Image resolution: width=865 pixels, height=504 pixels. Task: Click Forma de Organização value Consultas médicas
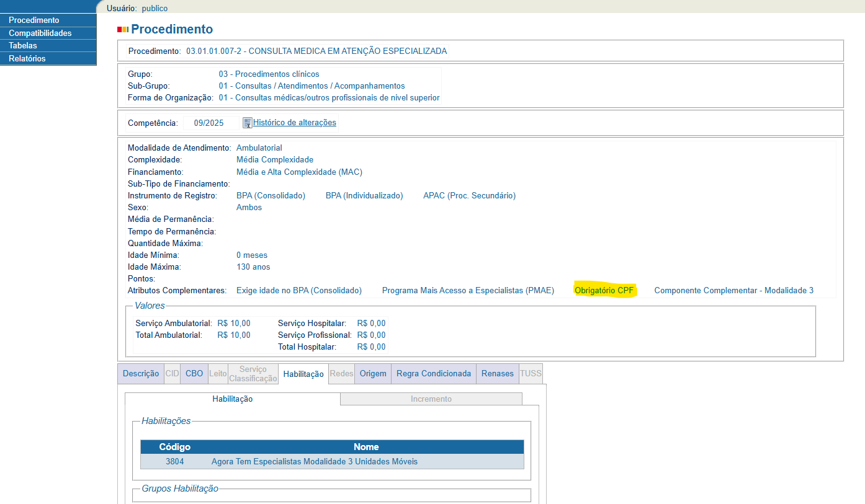[x=329, y=98]
